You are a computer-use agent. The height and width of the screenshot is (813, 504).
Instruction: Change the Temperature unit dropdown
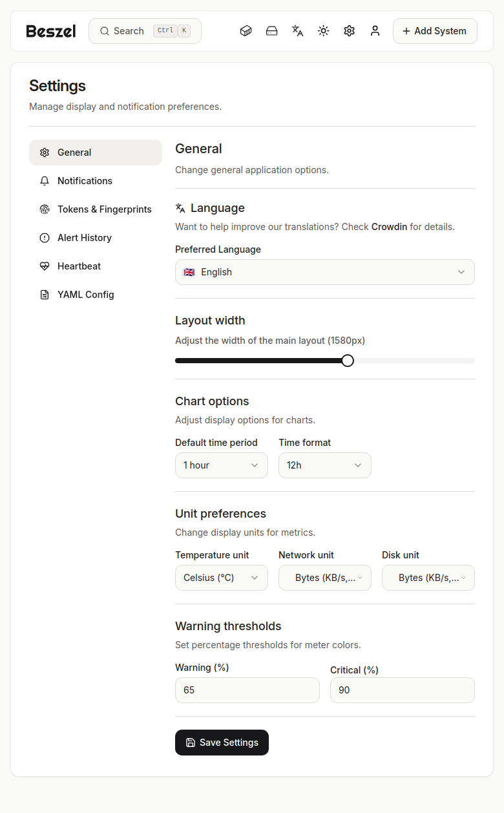coord(222,578)
